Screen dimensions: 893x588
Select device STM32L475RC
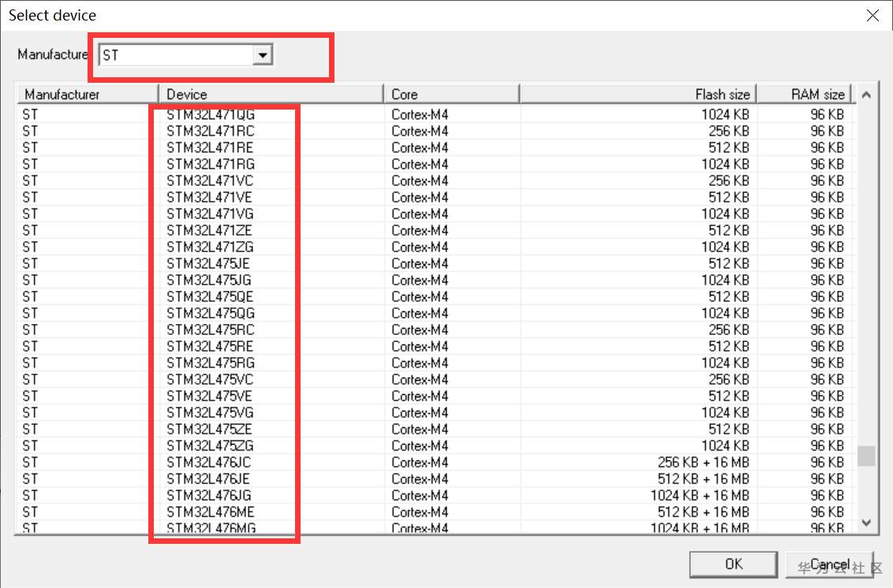(211, 329)
